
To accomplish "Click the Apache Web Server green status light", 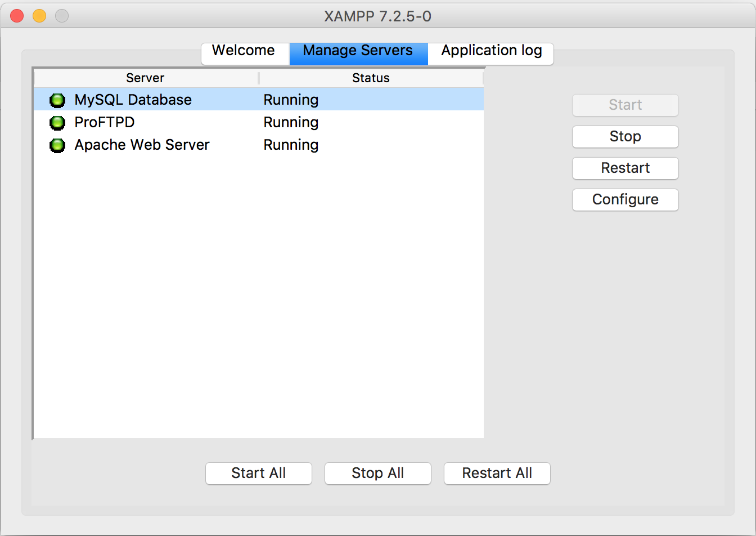I will click(x=57, y=145).
